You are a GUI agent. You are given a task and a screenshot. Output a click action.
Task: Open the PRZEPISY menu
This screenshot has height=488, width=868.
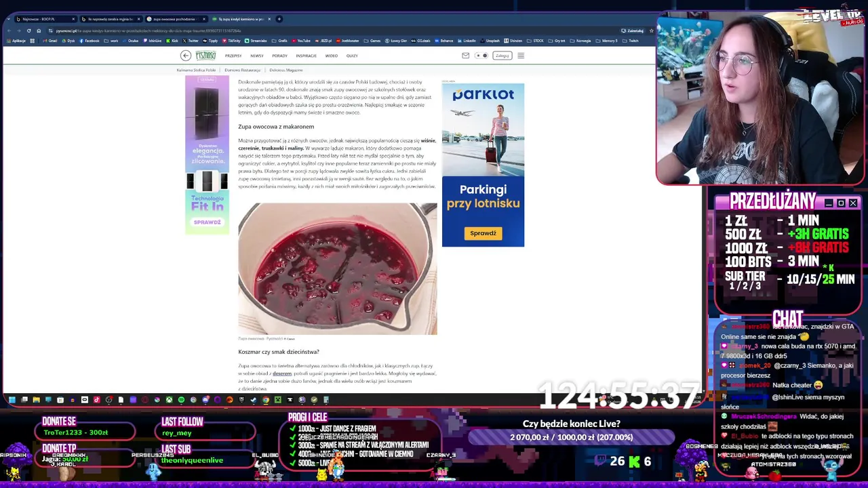pos(233,56)
